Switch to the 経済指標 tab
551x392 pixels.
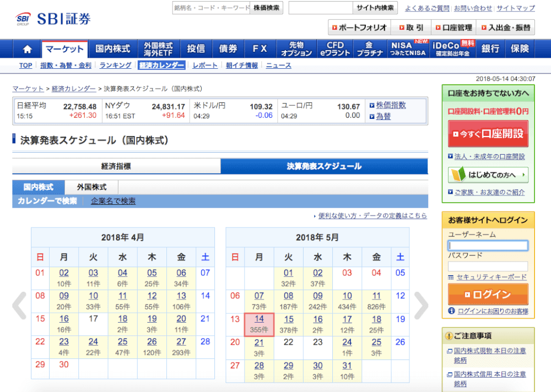116,166
